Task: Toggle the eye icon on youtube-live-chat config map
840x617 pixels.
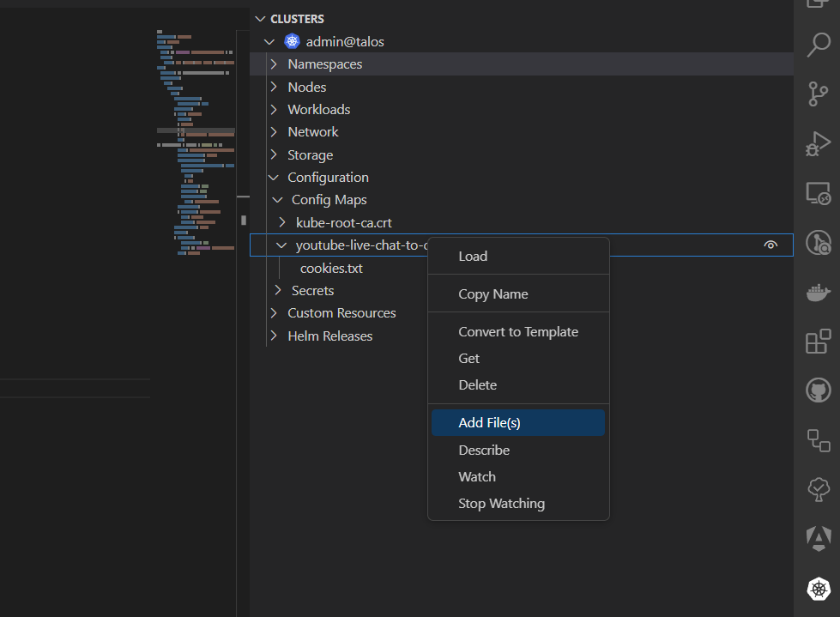Action: [771, 245]
